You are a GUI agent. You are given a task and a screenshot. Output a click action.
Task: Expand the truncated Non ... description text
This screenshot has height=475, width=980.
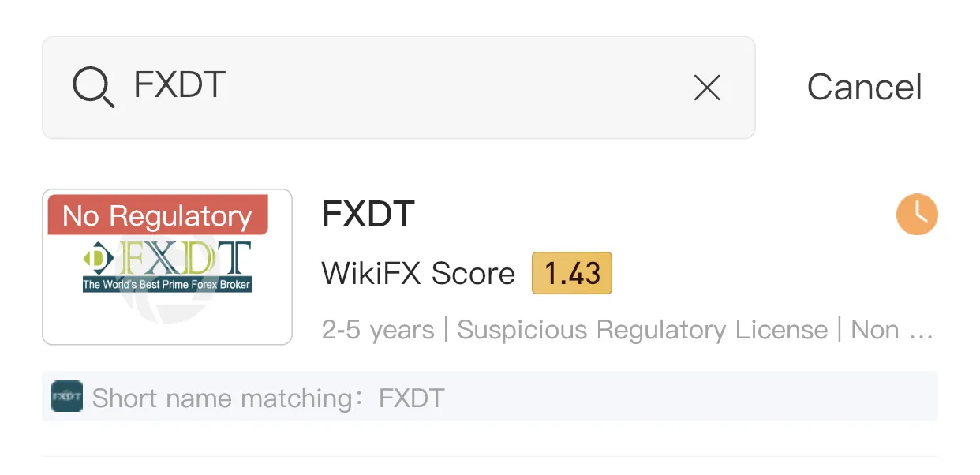[x=892, y=330]
